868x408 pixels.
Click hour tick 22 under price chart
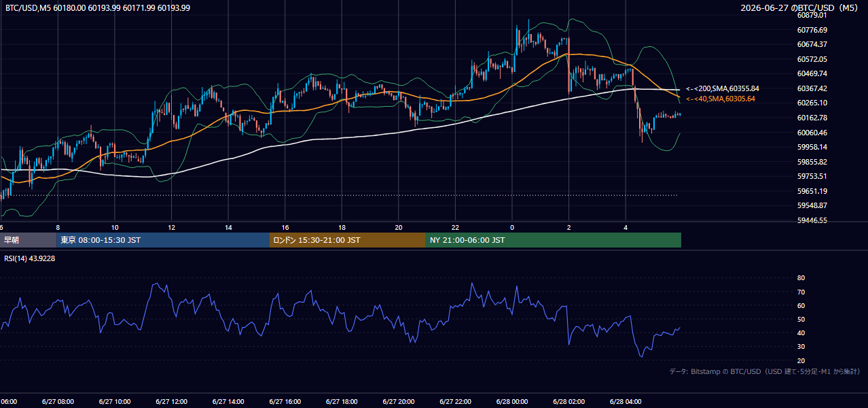455,228
